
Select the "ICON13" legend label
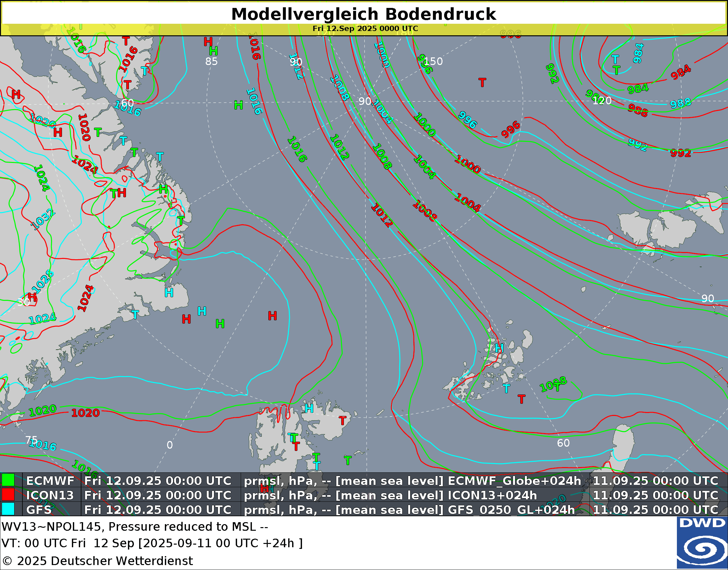click(50, 495)
